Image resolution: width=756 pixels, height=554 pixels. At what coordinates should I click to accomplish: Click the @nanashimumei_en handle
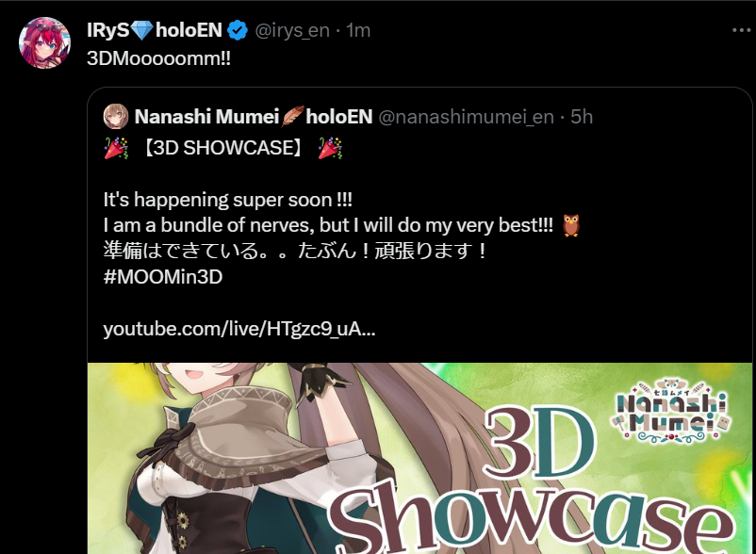467,117
